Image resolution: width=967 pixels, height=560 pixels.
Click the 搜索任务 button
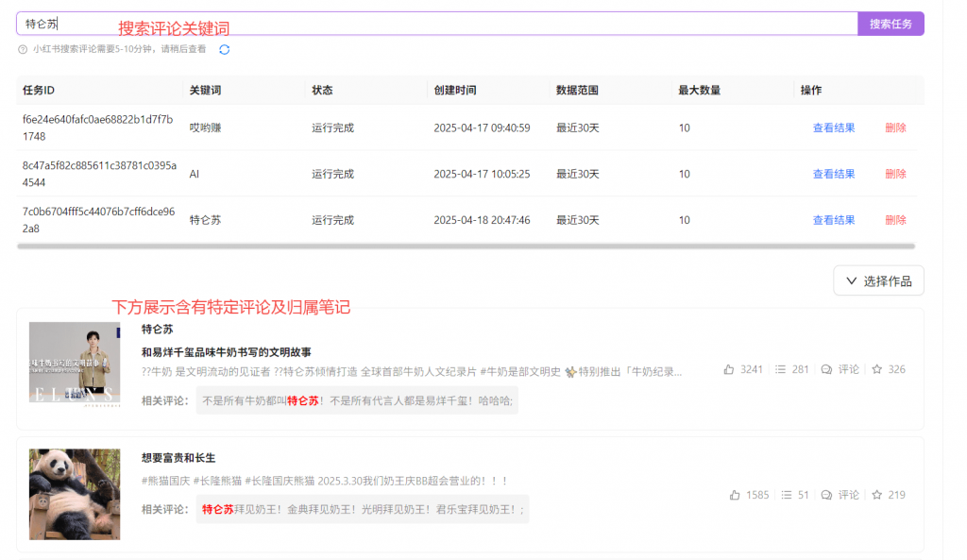(891, 24)
